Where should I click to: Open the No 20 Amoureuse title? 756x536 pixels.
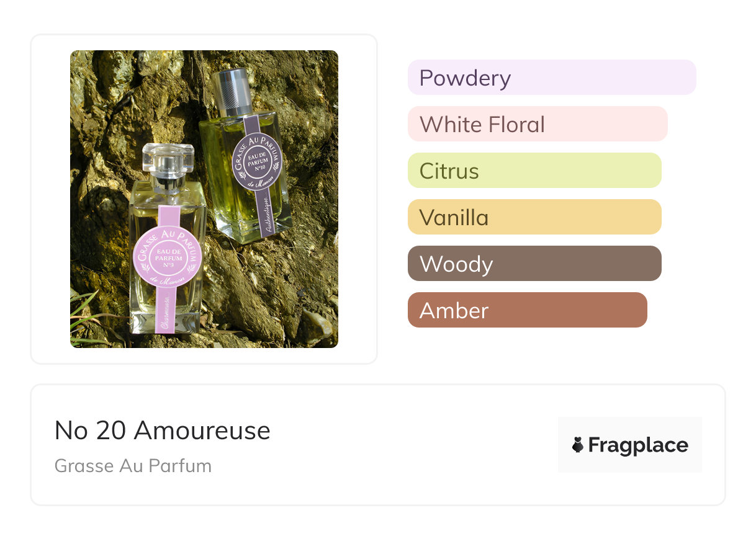click(163, 430)
